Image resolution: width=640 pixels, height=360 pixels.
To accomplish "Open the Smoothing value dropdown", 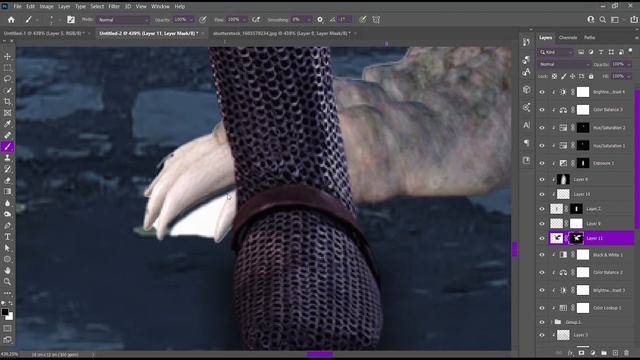I will coord(309,20).
